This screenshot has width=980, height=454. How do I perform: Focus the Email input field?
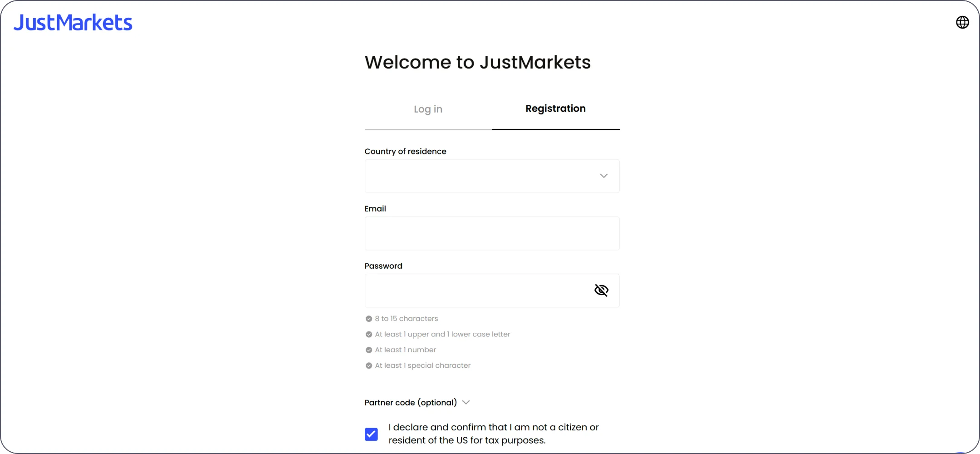pyautogui.click(x=492, y=233)
